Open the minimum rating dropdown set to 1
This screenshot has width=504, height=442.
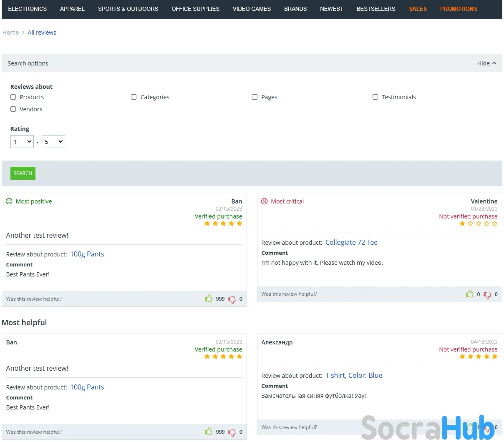pyautogui.click(x=22, y=141)
